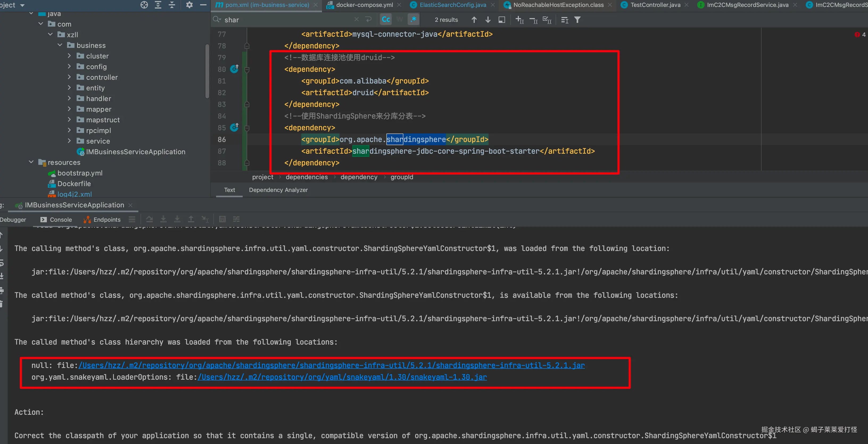The height and width of the screenshot is (444, 868).
Task: Click Collapse All icon in project panel
Action: 172,5
